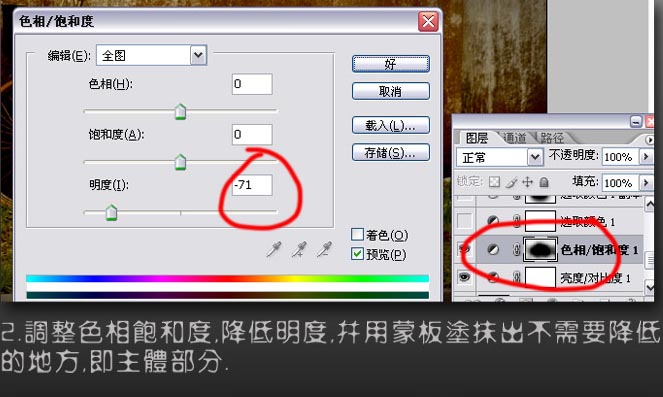Select the 选取颜色 1 layer name

tap(587, 221)
